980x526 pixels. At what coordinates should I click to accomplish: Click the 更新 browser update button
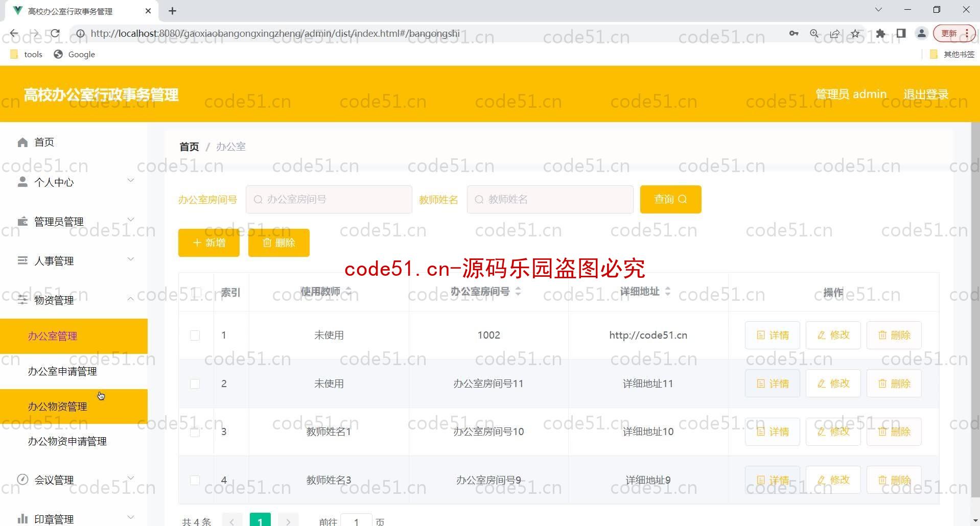954,34
